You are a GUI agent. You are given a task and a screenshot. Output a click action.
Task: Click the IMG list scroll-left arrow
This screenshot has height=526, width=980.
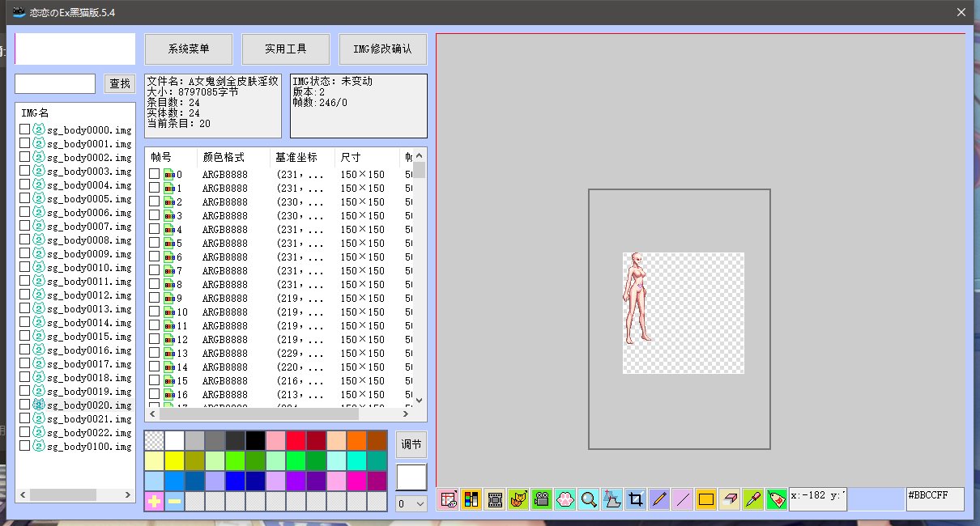pyautogui.click(x=22, y=494)
